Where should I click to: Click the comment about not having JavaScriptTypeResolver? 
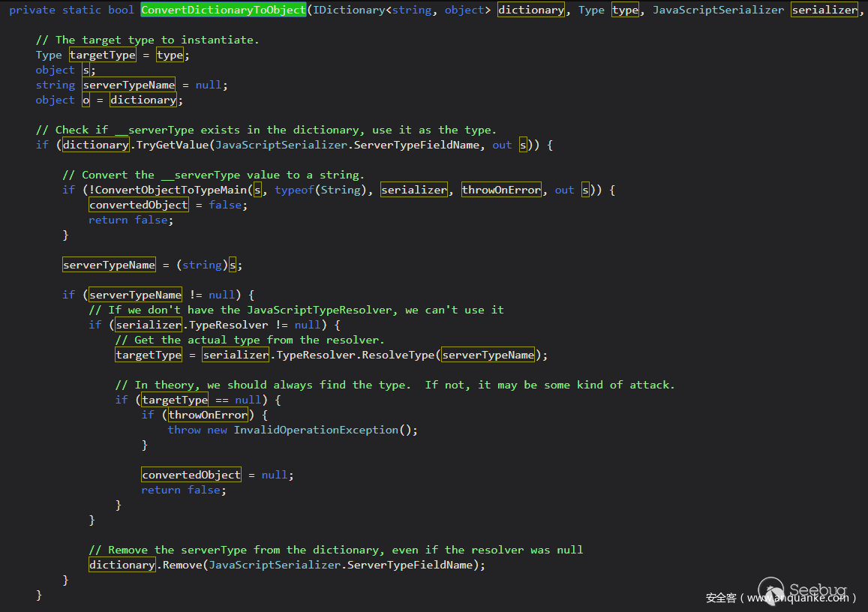[x=296, y=310]
